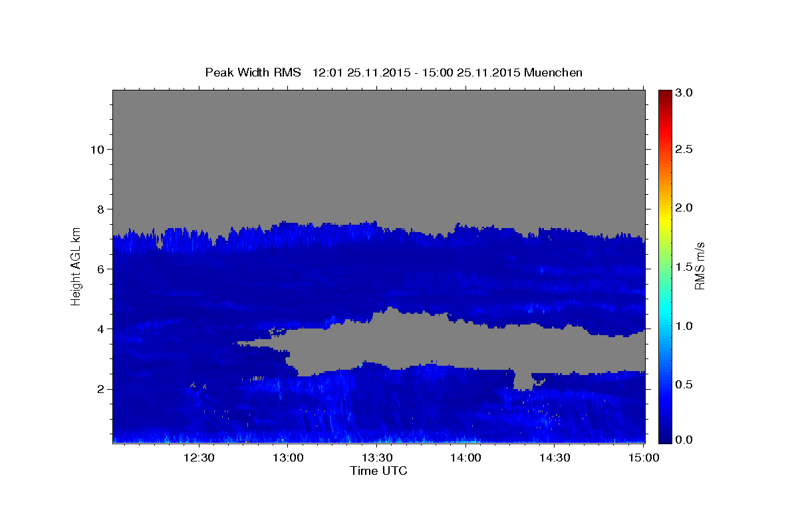Image resolution: width=798 pixels, height=532 pixels.
Task: Click the 'Time UTC' axis title
Action: point(378,471)
